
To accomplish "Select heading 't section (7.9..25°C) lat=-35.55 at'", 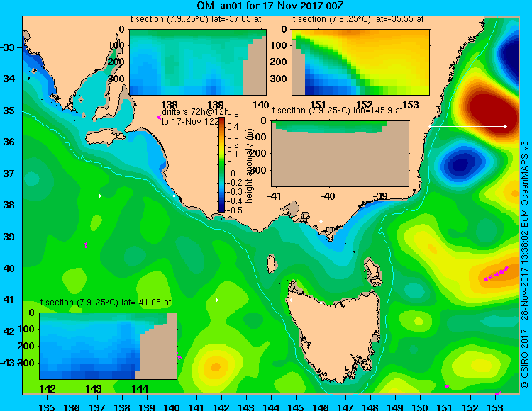I will coord(358,19).
